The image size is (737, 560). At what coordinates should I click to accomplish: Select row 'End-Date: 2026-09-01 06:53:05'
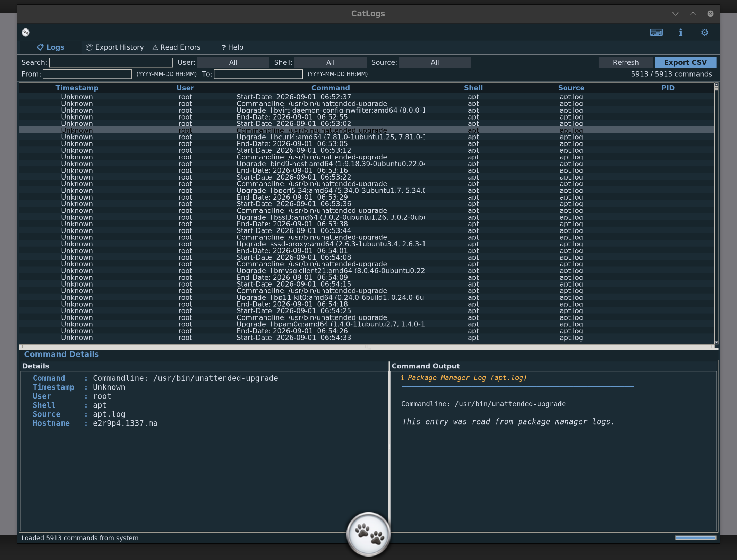pyautogui.click(x=367, y=144)
